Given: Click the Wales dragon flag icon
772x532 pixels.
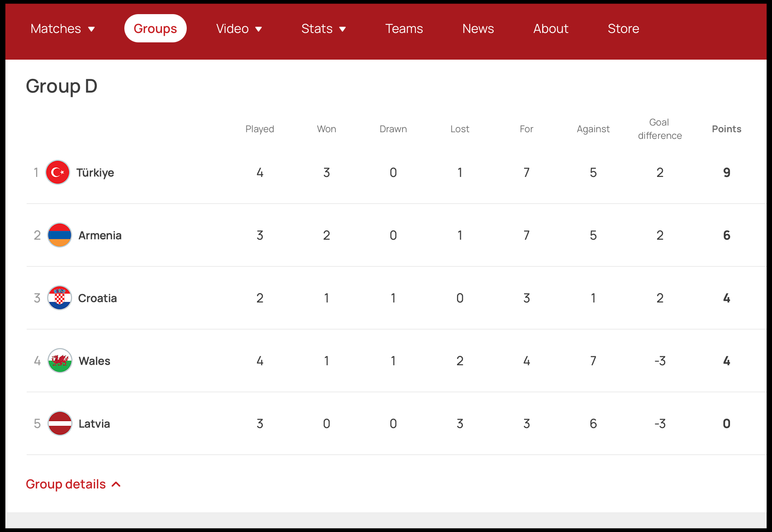Looking at the screenshot, I should coord(60,361).
